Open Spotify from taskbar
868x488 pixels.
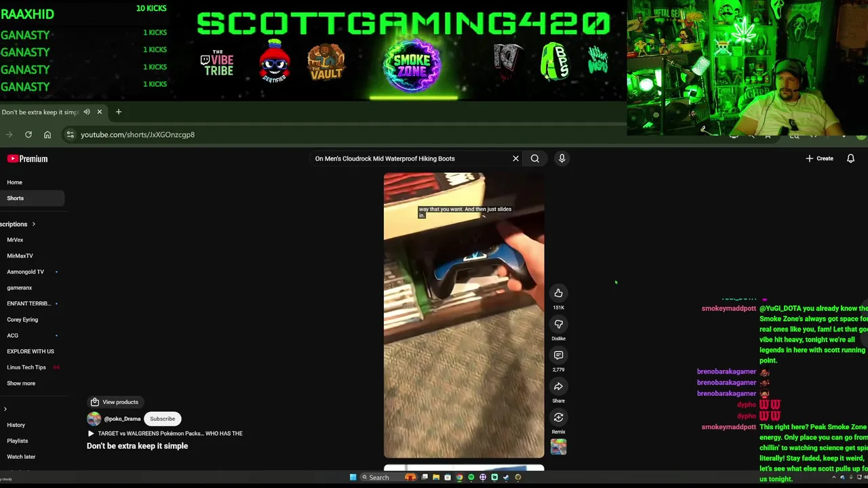tap(471, 477)
